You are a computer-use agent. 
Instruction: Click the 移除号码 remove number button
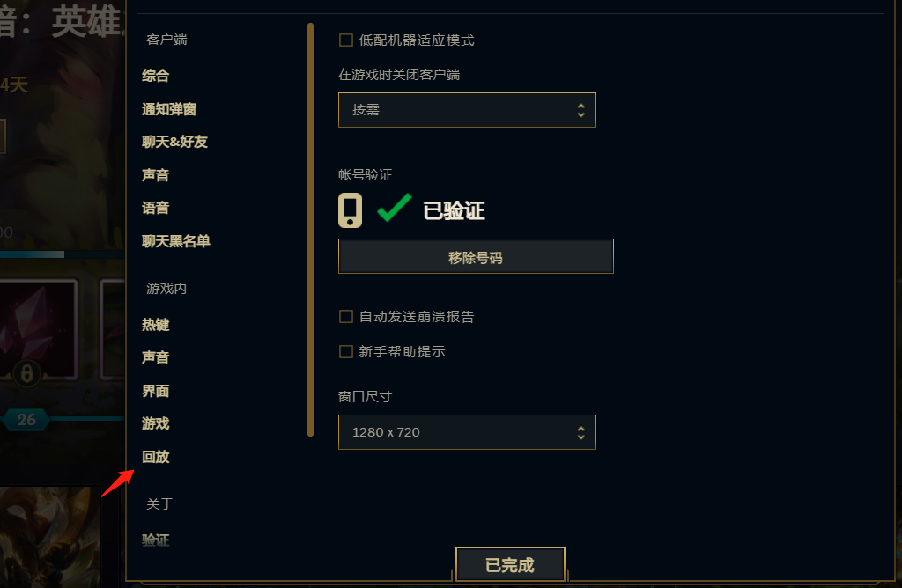coord(476,256)
